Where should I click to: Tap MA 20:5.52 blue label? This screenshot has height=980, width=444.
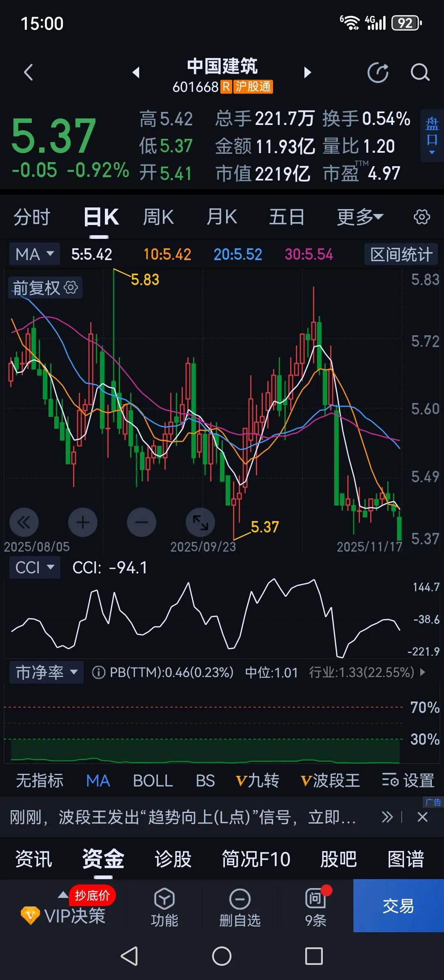pos(238,254)
